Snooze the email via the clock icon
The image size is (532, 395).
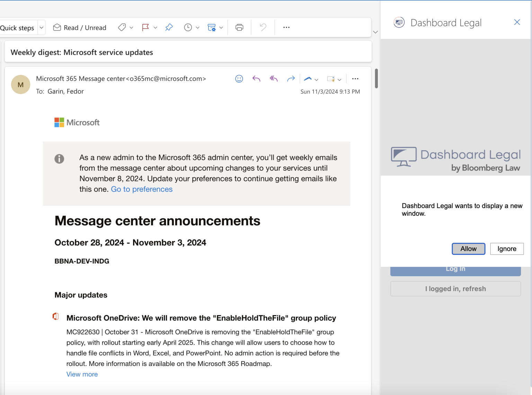pyautogui.click(x=188, y=27)
